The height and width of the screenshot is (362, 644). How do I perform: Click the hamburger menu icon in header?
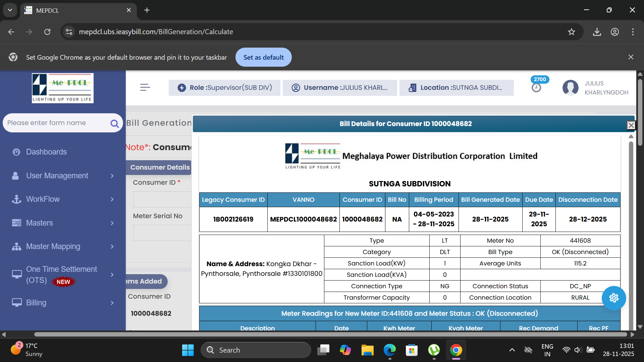tap(145, 87)
